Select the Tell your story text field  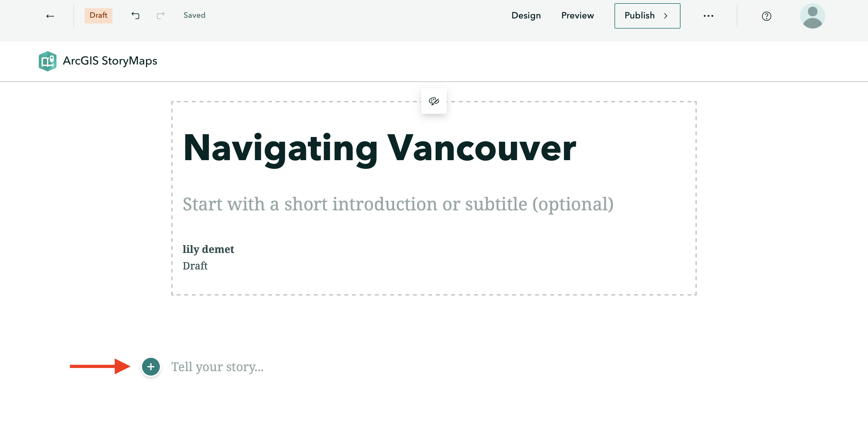[217, 367]
